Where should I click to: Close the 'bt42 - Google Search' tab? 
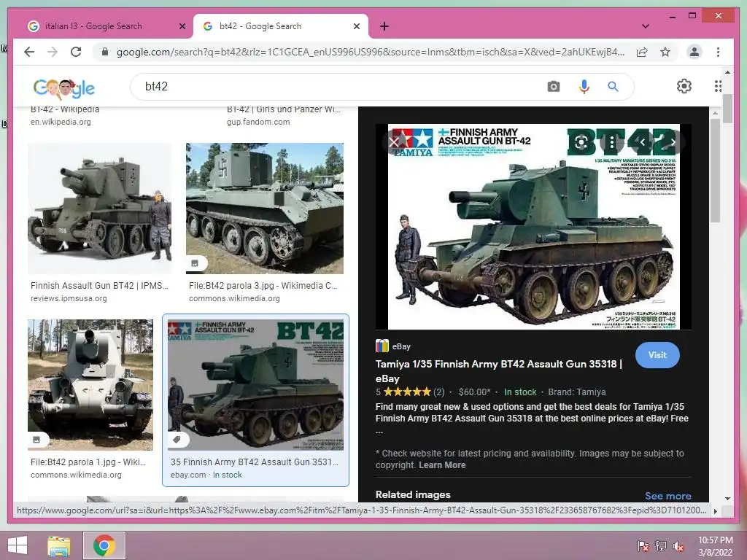pos(356,26)
